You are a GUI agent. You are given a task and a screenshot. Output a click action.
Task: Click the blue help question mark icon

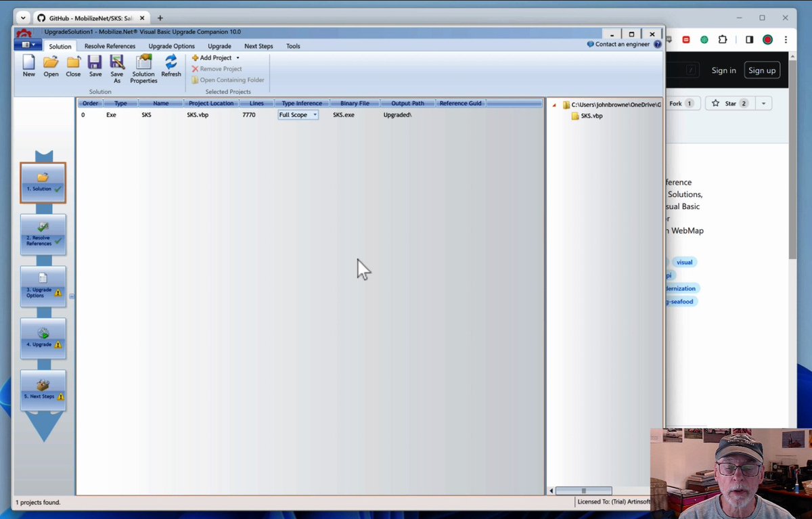coord(658,45)
